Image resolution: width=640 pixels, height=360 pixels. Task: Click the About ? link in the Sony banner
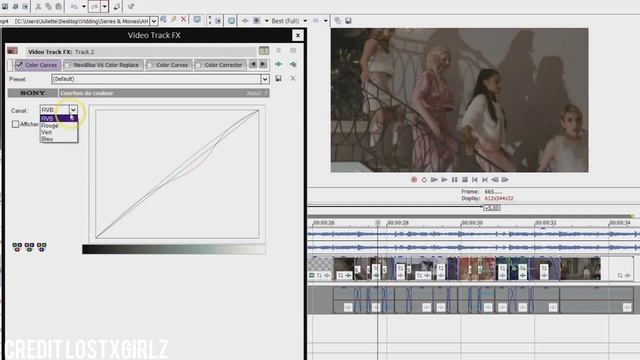[x=257, y=93]
